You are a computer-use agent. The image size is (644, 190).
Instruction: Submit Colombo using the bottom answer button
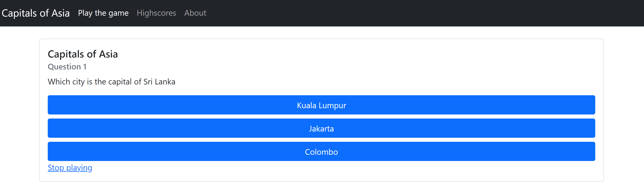[x=321, y=152]
